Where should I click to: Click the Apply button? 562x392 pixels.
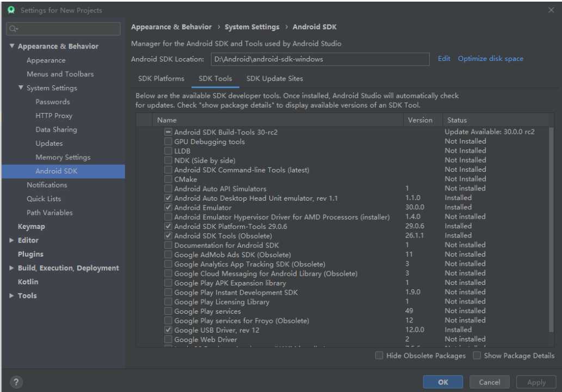click(x=536, y=382)
